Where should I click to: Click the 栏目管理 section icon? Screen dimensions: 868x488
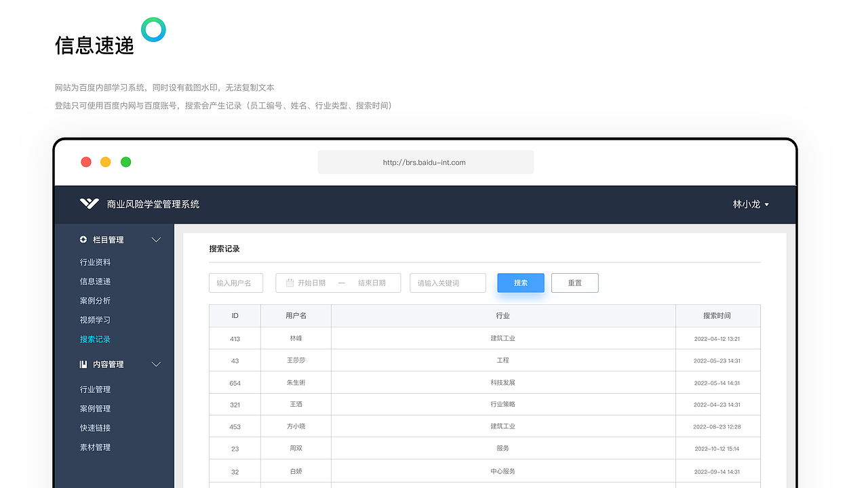(83, 239)
